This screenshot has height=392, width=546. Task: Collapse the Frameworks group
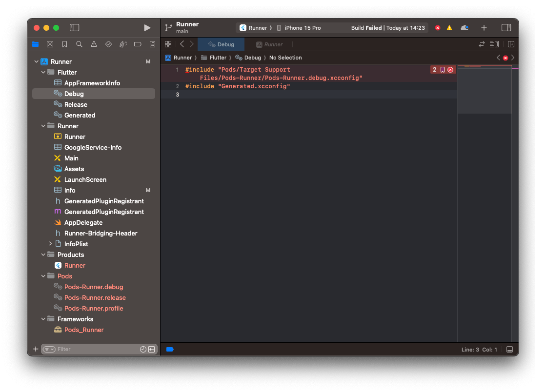tap(43, 319)
